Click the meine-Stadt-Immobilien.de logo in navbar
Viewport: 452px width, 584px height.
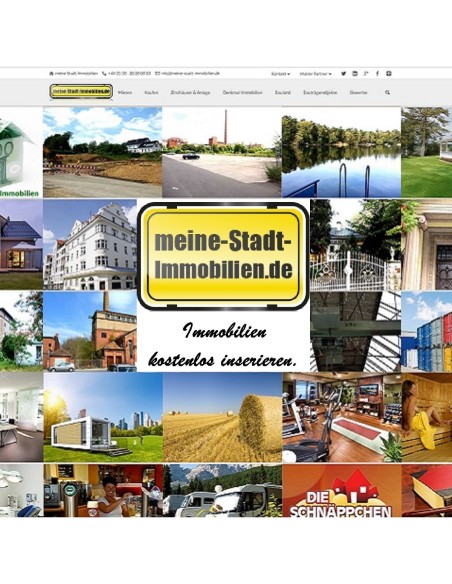click(81, 91)
